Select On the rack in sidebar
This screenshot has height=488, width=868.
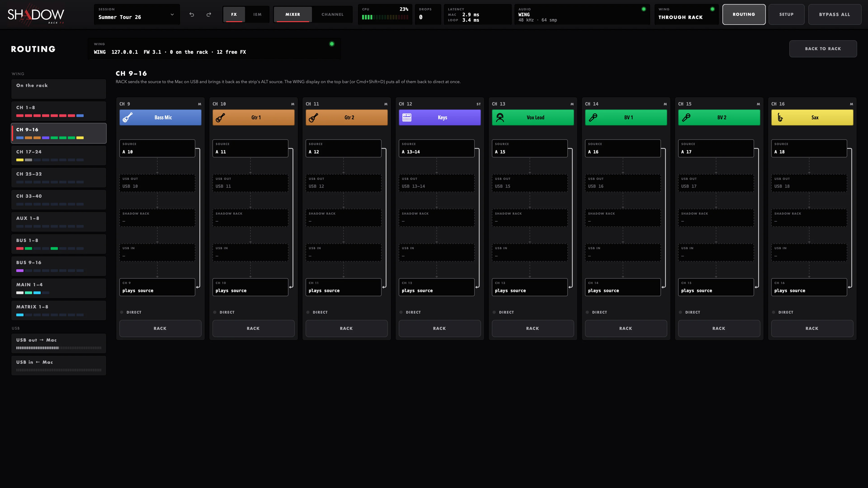59,89
